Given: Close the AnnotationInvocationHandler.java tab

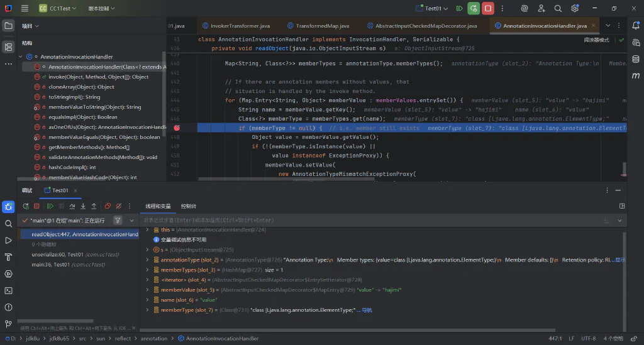Looking at the screenshot, I should (593, 25).
